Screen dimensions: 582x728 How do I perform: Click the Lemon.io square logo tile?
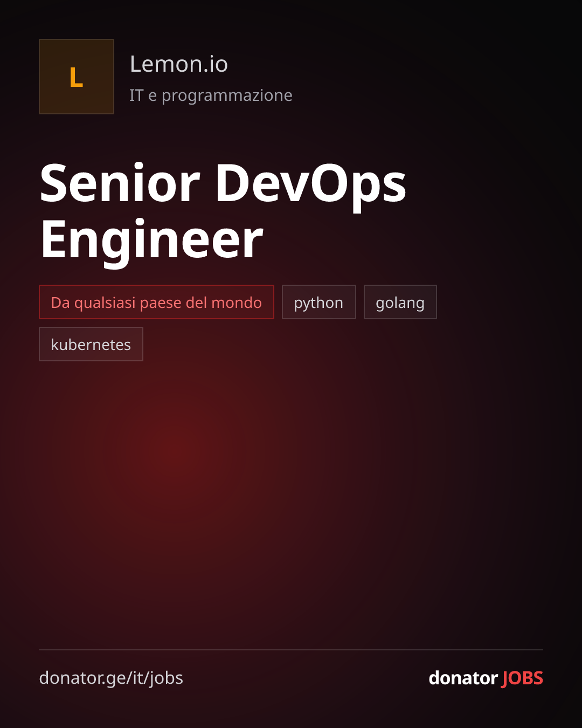click(77, 77)
